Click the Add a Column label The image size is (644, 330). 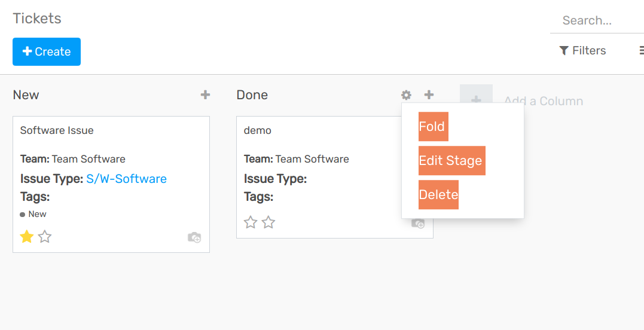pyautogui.click(x=544, y=101)
